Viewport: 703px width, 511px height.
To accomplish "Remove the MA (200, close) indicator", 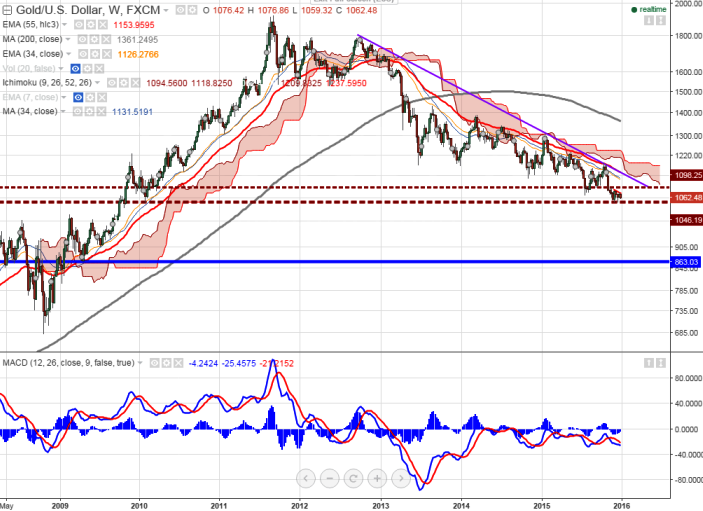I will pos(106,39).
